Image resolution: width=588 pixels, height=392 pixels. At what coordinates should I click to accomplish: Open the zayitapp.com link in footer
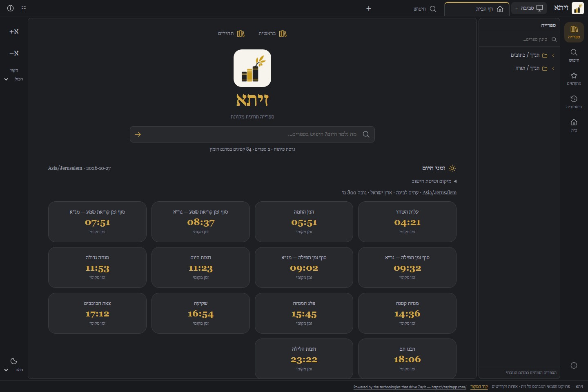(410, 387)
